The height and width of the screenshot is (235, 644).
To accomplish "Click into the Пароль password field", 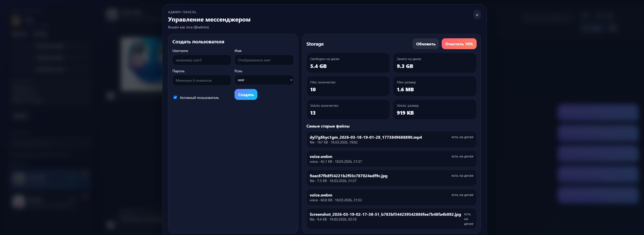I will [x=202, y=80].
